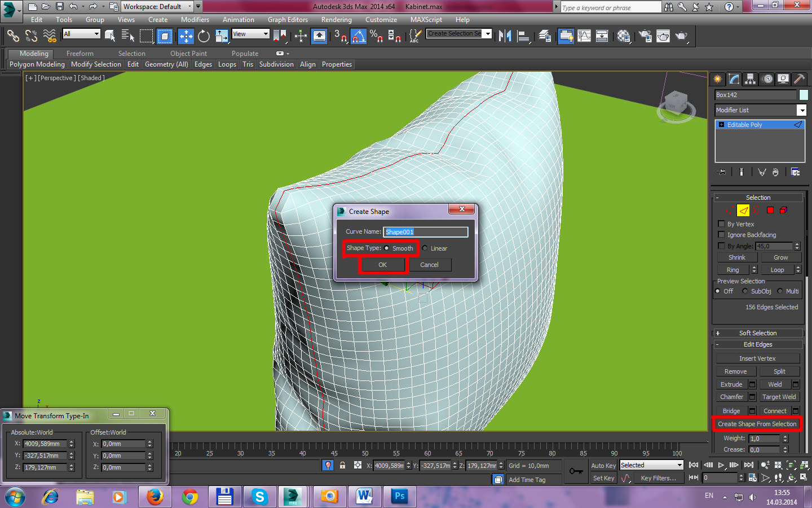Switch to the Motion command panel tab
812x508 pixels.
pyautogui.click(x=767, y=79)
